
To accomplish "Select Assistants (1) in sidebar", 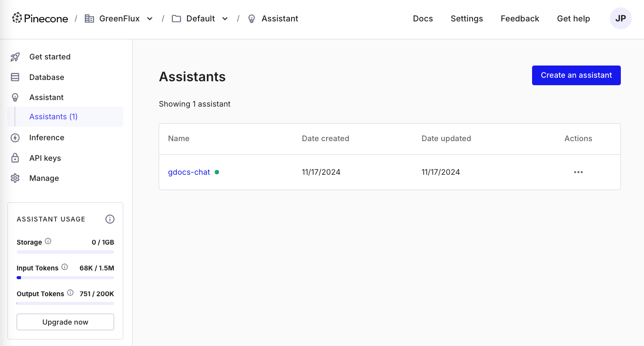I will (53, 117).
